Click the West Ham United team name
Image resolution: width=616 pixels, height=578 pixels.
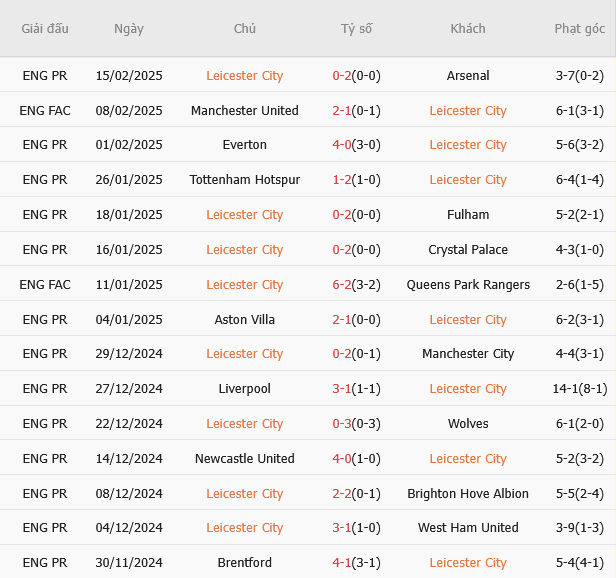pos(468,528)
